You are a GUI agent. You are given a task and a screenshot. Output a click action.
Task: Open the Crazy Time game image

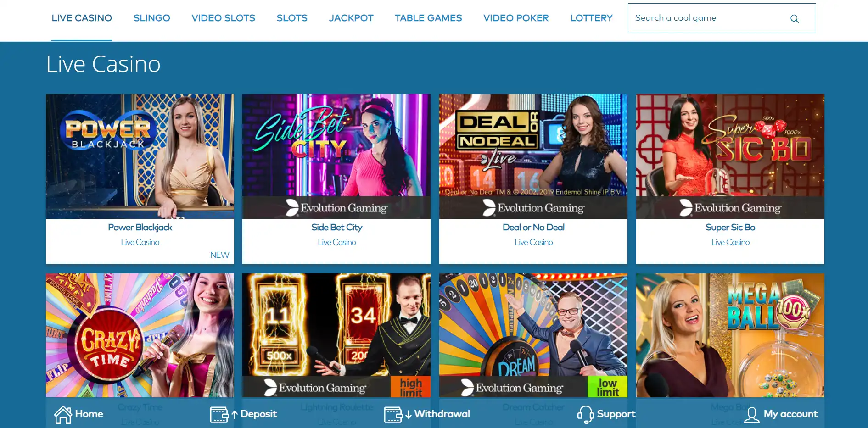(140, 335)
